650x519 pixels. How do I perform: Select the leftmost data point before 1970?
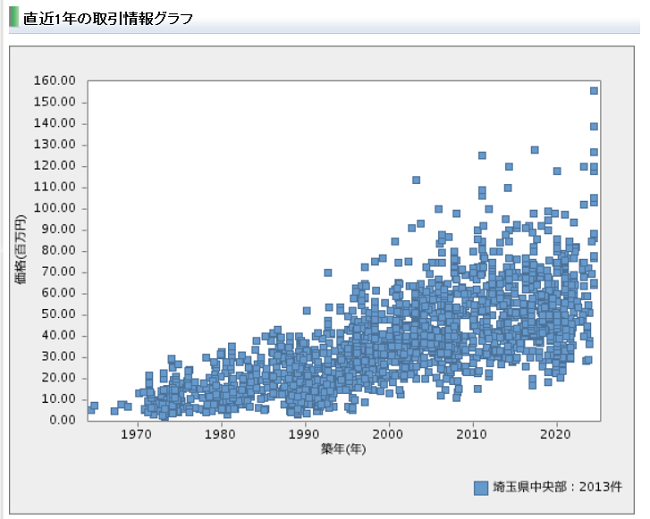(x=91, y=410)
